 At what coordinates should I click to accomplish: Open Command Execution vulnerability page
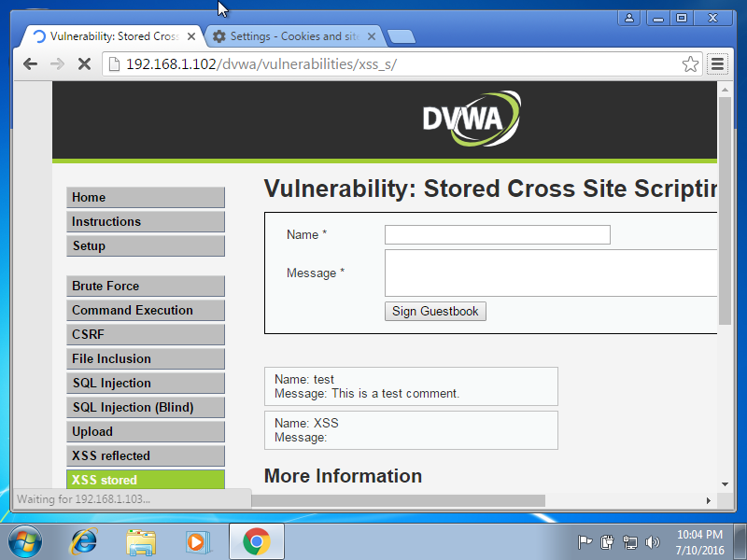pos(146,310)
